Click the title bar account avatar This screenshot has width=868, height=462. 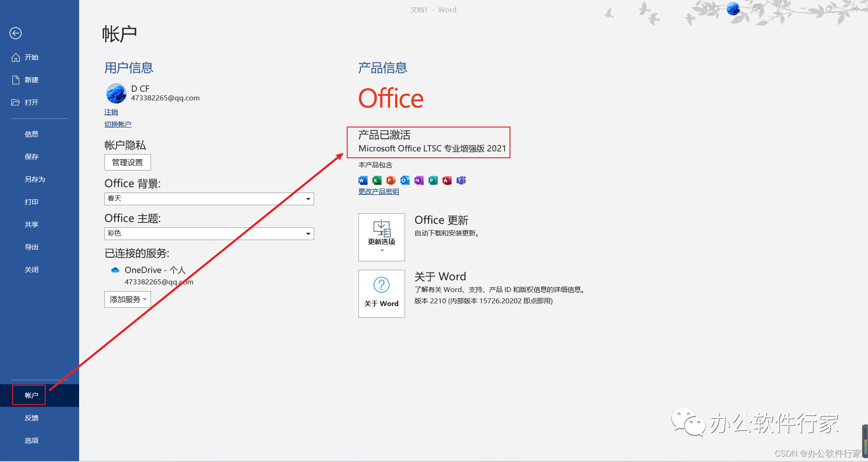click(733, 9)
